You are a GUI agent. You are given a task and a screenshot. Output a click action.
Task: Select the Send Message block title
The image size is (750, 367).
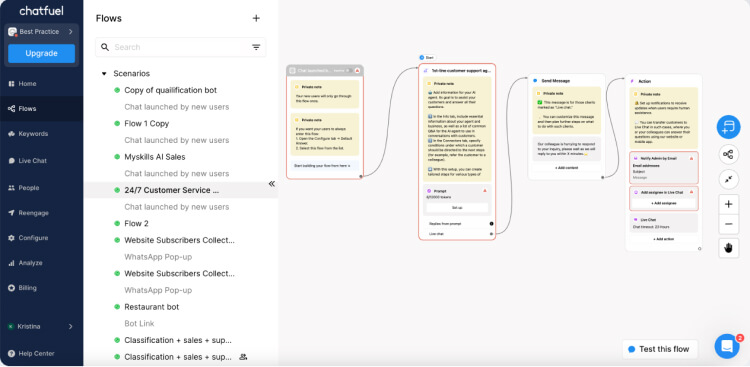pos(555,81)
